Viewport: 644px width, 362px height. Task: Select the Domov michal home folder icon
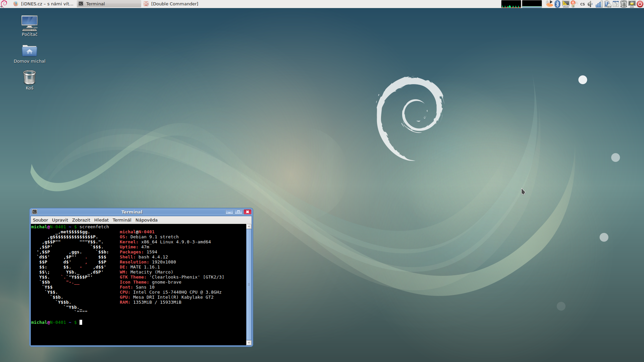pos(30,54)
